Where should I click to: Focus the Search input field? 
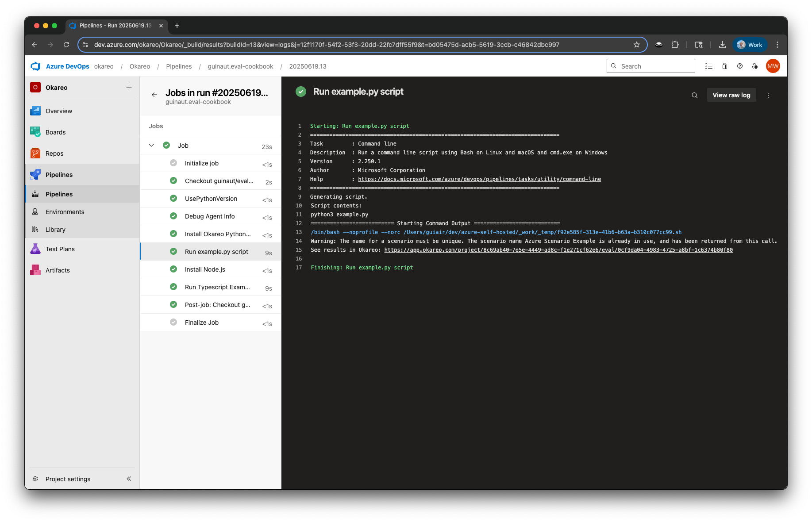pyautogui.click(x=651, y=66)
